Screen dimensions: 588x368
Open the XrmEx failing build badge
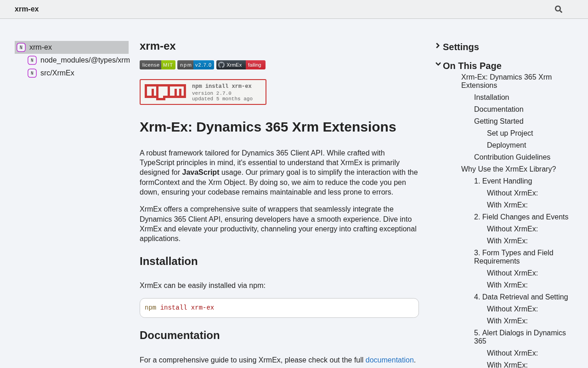coord(241,65)
